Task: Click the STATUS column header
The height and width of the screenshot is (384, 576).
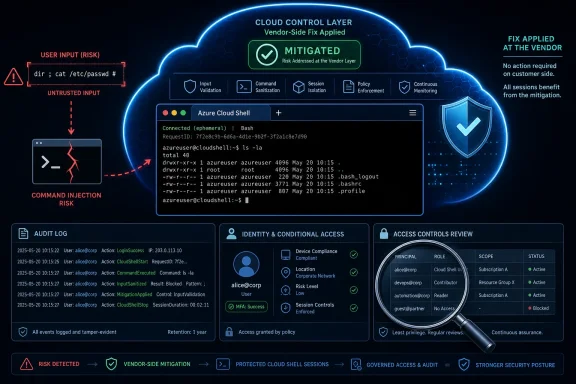Action: pyautogui.click(x=536, y=256)
